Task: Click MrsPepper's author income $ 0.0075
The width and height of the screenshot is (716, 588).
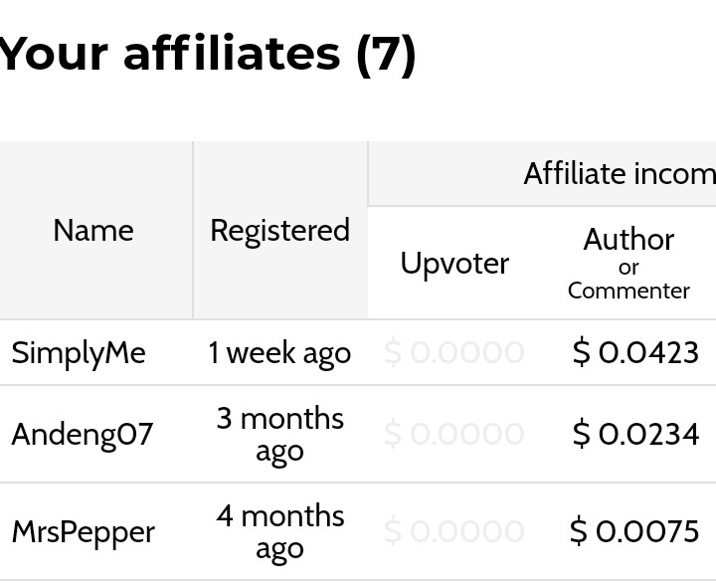Action: [x=634, y=531]
